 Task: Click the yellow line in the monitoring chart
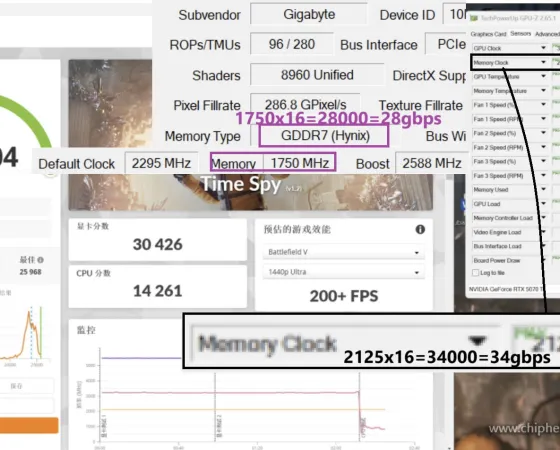pyautogui.click(x=243, y=410)
